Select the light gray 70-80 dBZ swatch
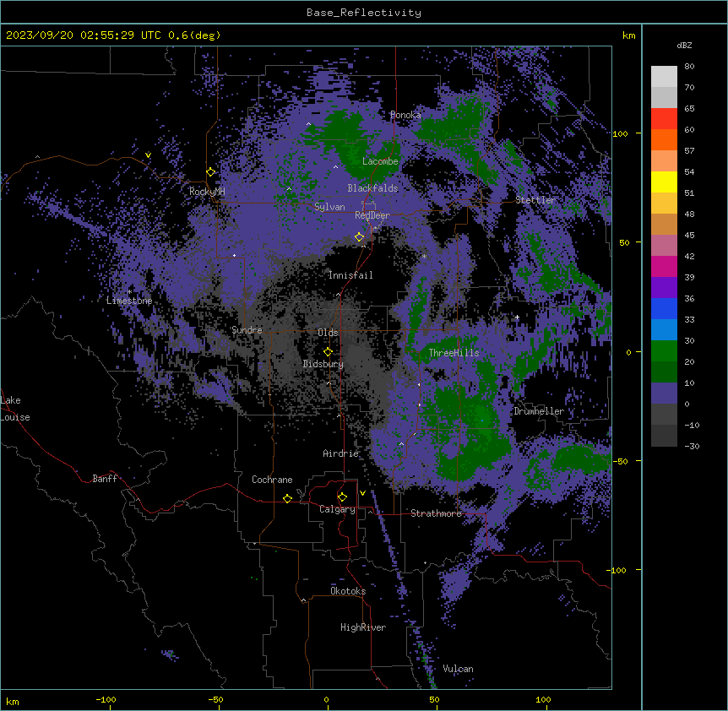 [x=664, y=77]
